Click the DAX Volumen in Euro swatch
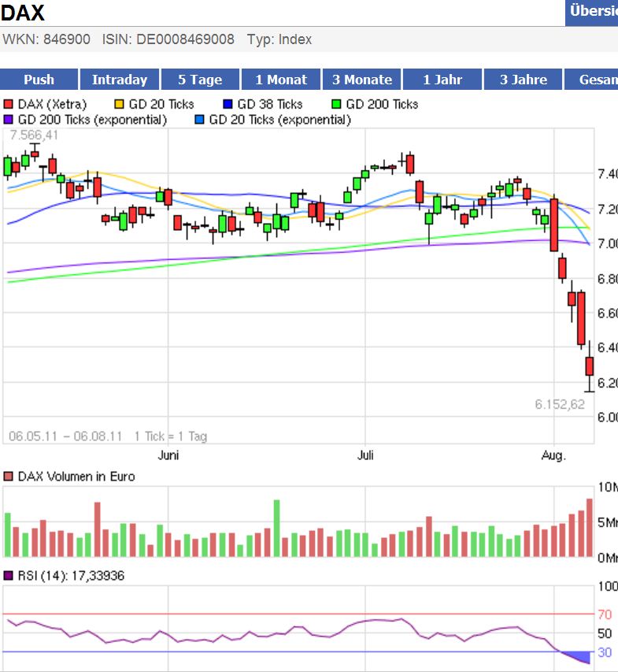The width and height of the screenshot is (618, 672). coord(8,477)
